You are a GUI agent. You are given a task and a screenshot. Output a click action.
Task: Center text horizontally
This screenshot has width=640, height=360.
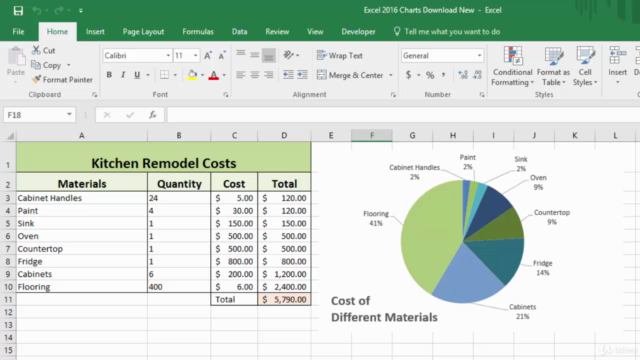tap(255, 75)
